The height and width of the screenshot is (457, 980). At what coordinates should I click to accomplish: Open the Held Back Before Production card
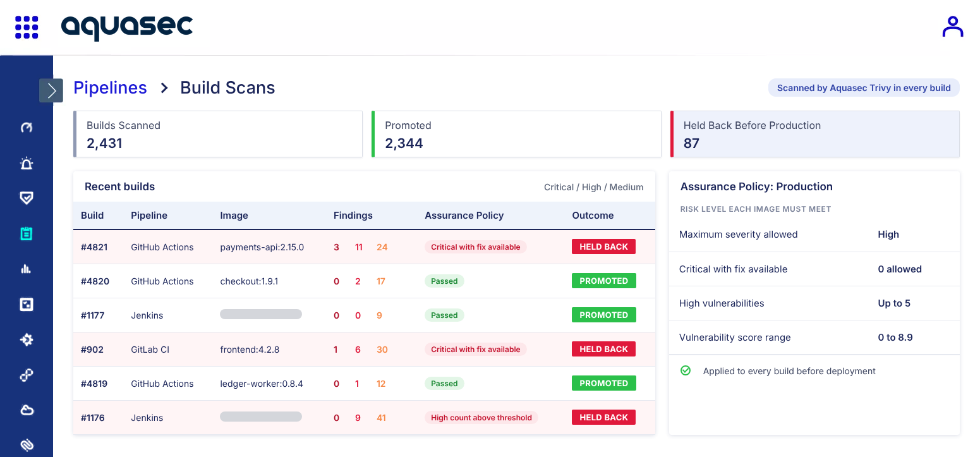click(x=815, y=134)
